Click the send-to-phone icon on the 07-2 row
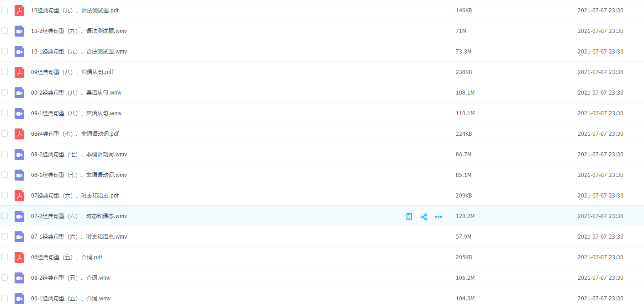Image resolution: width=644 pixels, height=304 pixels. point(409,217)
